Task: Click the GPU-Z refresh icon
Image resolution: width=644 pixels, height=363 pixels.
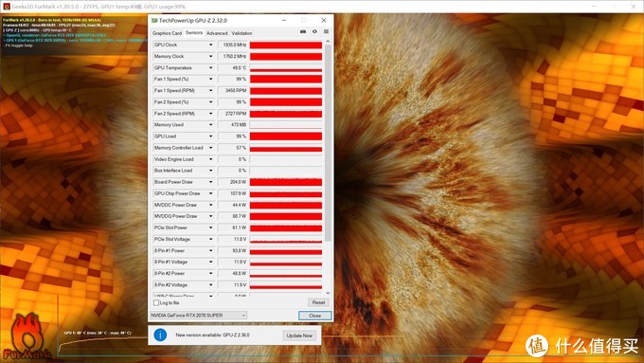Action: [x=314, y=31]
